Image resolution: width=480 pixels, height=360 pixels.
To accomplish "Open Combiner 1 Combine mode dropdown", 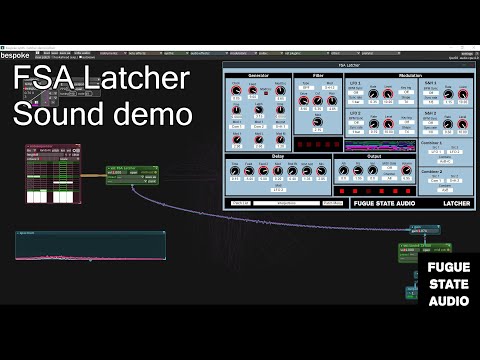I will [445, 161].
